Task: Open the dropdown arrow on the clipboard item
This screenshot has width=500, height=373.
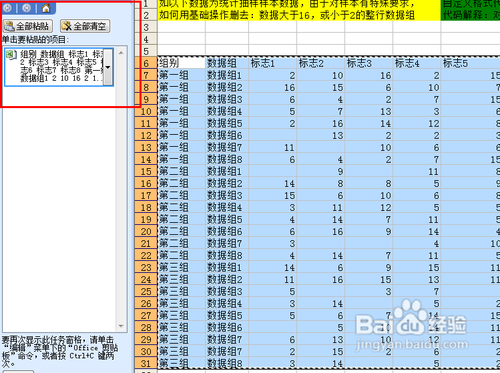Action: click(x=108, y=67)
